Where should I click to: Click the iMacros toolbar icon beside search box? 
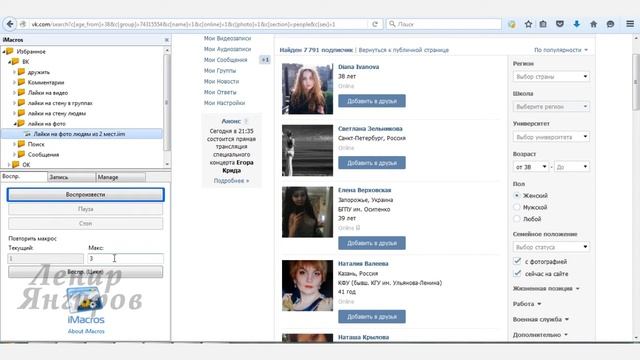pos(511,24)
